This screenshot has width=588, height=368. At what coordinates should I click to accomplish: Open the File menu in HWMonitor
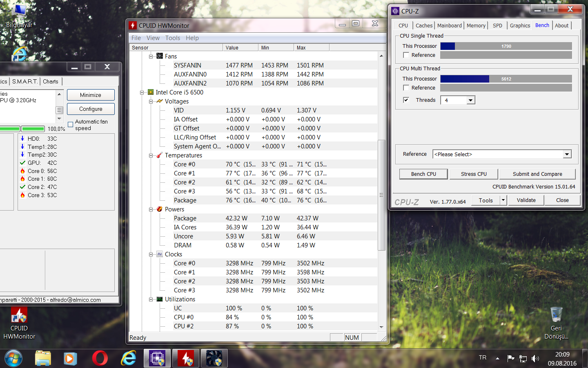coord(136,38)
